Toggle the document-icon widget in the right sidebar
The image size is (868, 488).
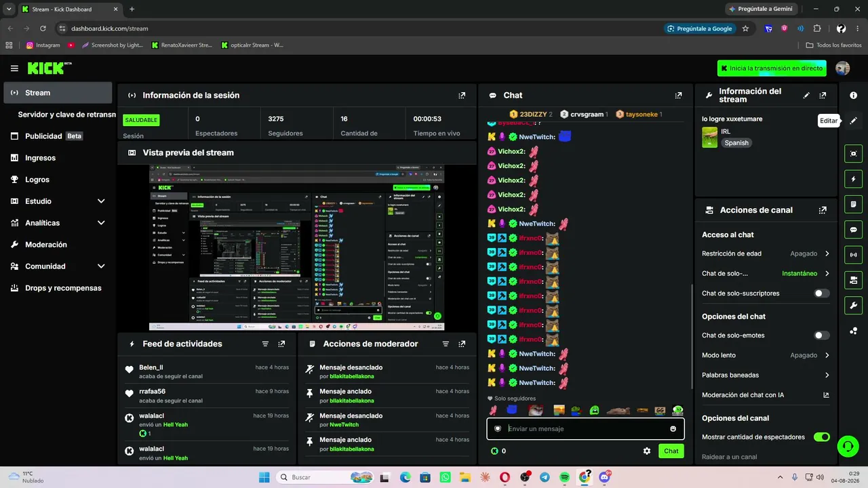coord(854,204)
